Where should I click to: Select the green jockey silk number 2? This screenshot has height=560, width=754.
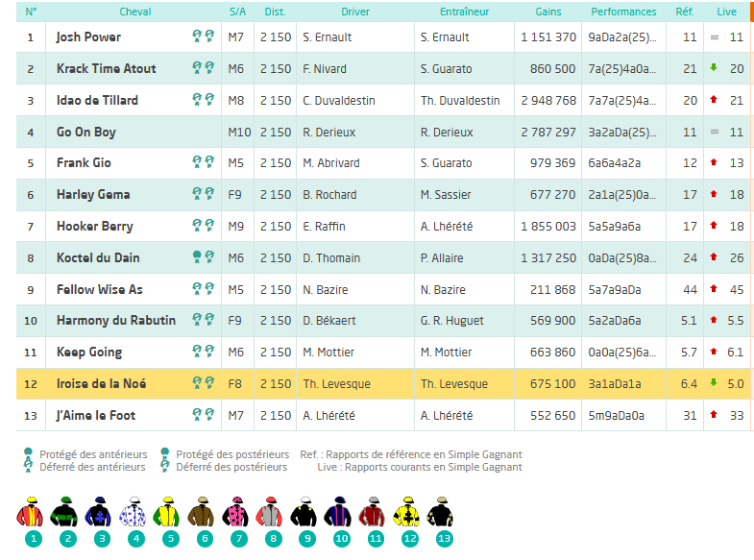(66, 514)
